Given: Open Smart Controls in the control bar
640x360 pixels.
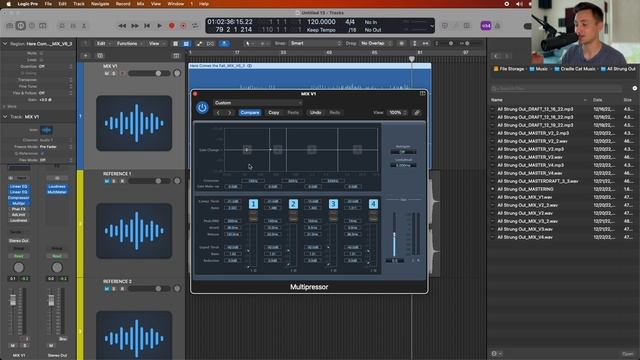Looking at the screenshot, I should click(x=62, y=26).
